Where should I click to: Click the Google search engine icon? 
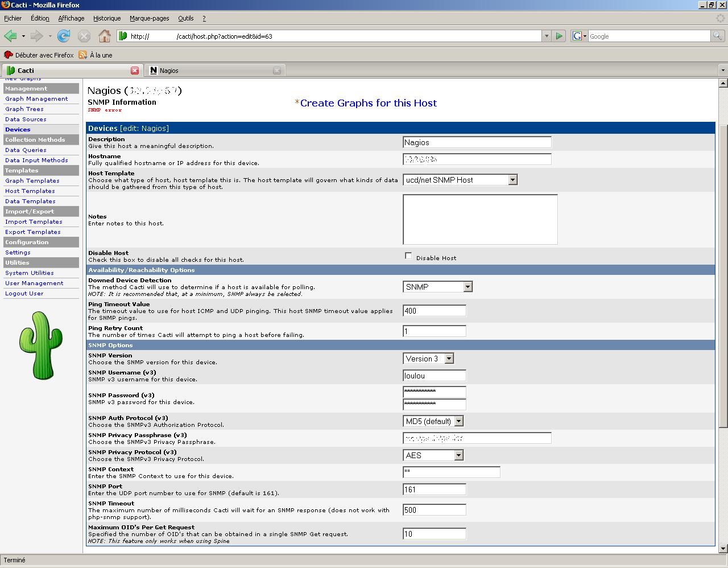[x=577, y=36]
